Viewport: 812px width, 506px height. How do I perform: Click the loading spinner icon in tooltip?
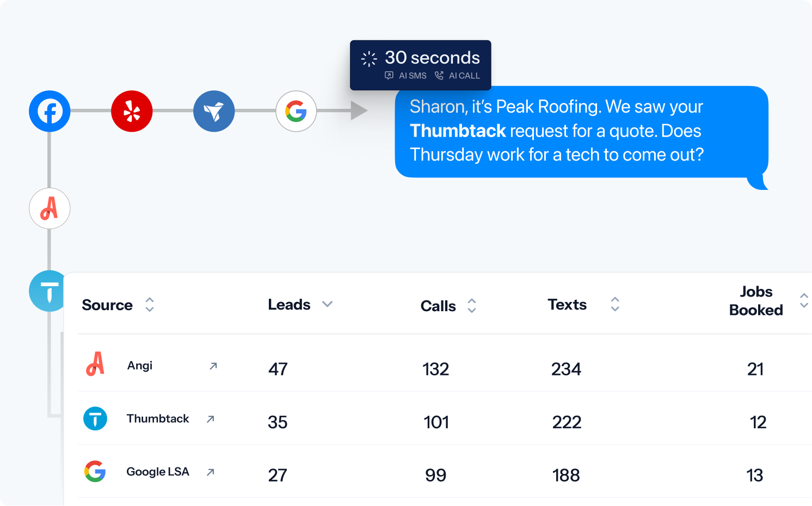369,59
